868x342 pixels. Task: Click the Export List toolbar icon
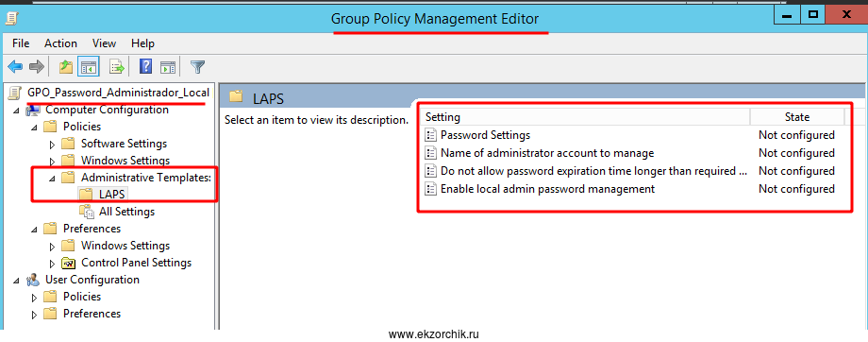pyautogui.click(x=117, y=67)
